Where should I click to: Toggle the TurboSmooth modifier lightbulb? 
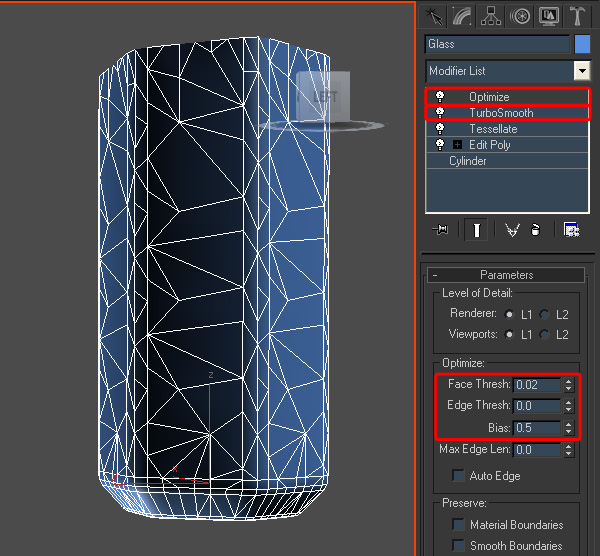point(440,113)
